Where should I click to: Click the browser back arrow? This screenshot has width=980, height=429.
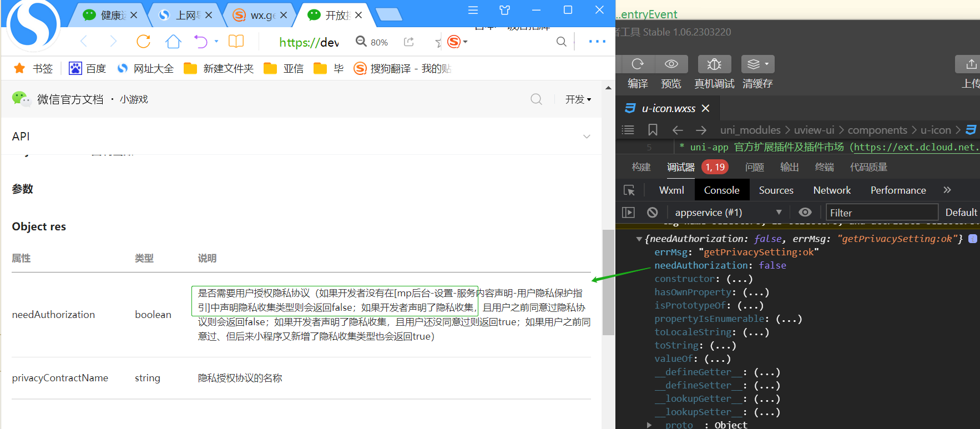tap(84, 42)
